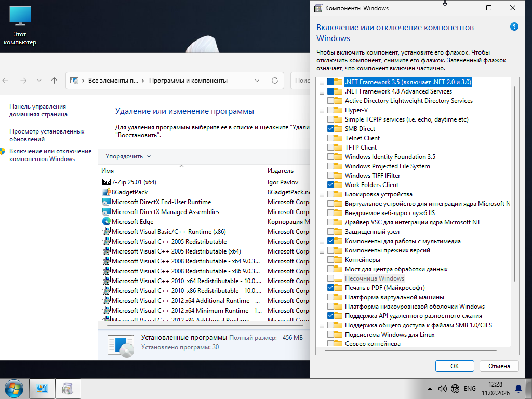532x399 pixels.
Task: Expand Компоненты прежних версий node
Action: 322,251
